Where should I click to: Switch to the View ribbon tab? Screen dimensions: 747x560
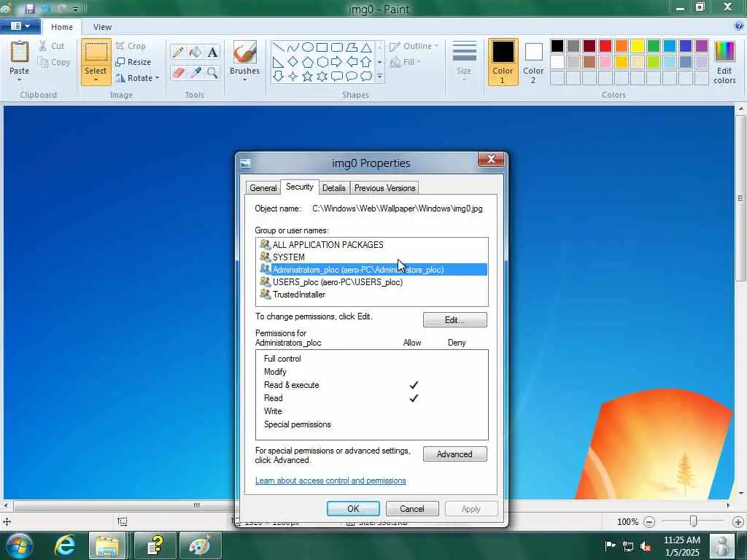[102, 27]
